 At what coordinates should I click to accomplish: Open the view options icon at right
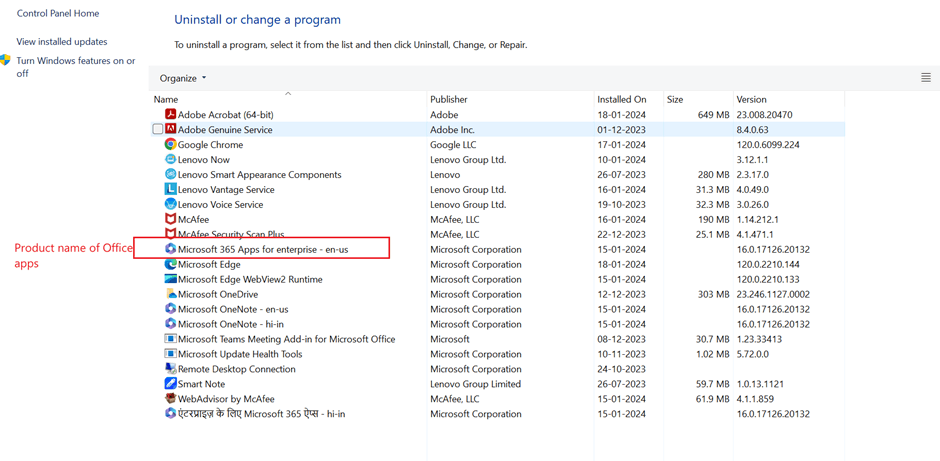pos(926,77)
